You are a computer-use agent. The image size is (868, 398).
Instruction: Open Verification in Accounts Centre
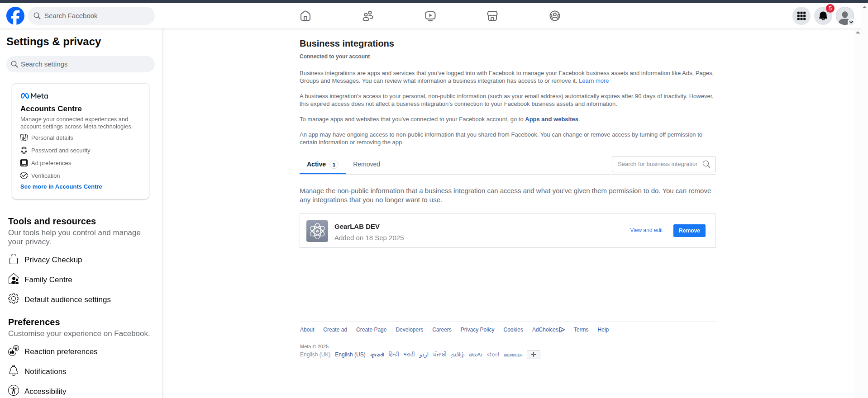(x=45, y=175)
